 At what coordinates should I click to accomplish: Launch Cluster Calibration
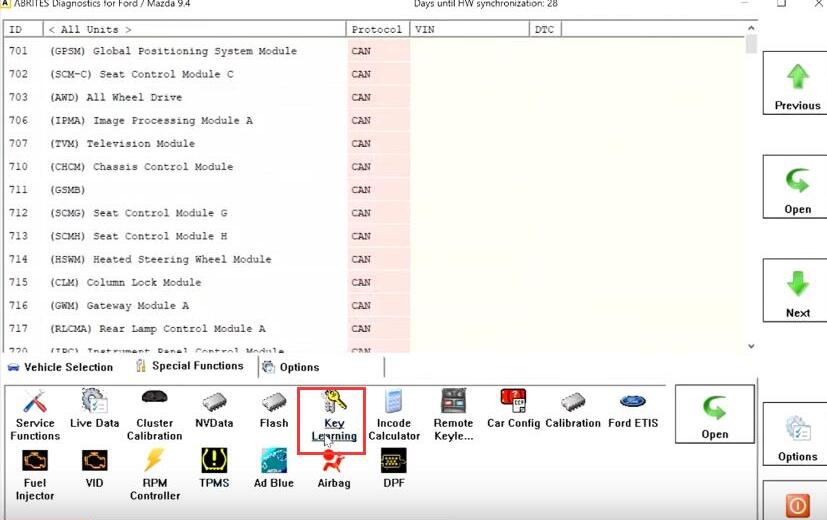point(155,416)
